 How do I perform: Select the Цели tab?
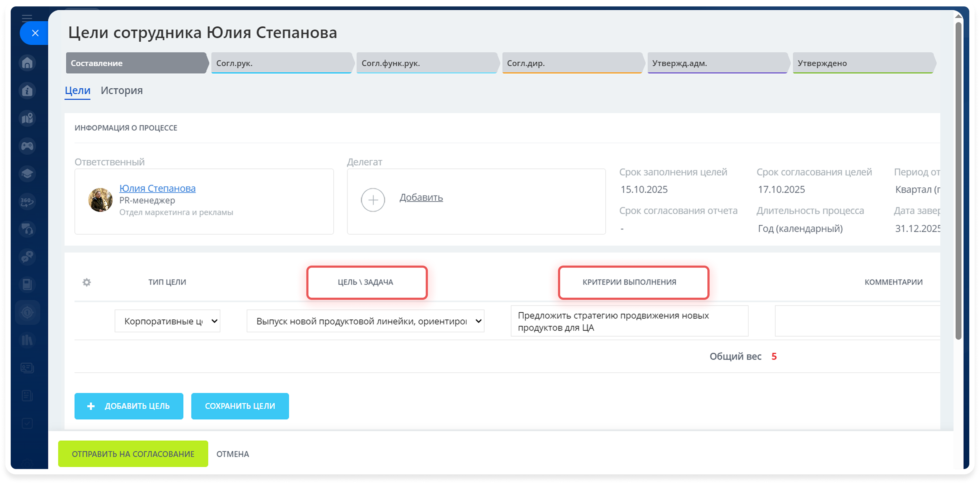(77, 90)
